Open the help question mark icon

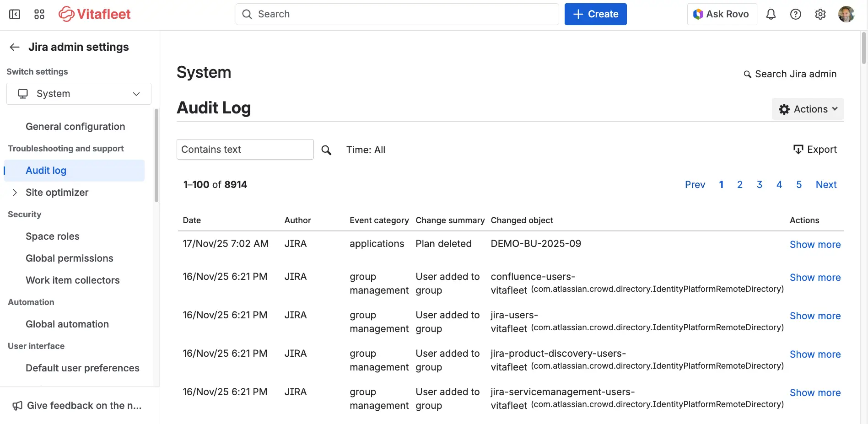coord(796,14)
